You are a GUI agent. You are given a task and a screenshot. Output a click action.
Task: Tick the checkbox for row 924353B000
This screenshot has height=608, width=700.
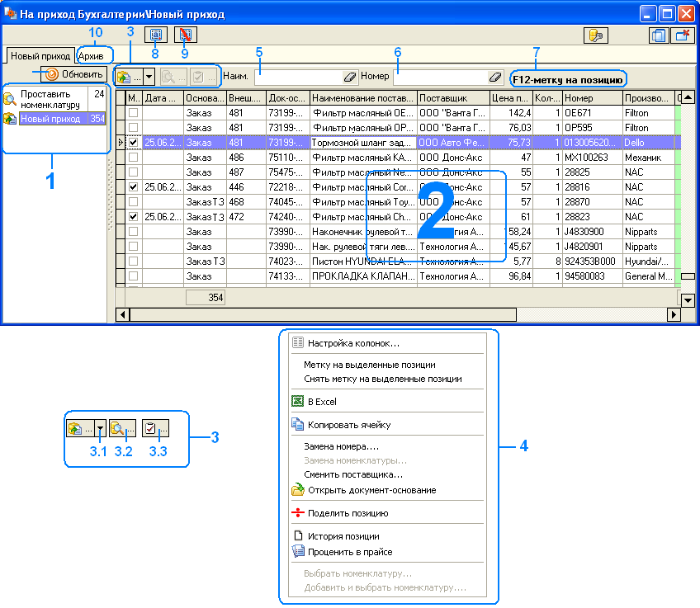click(133, 262)
